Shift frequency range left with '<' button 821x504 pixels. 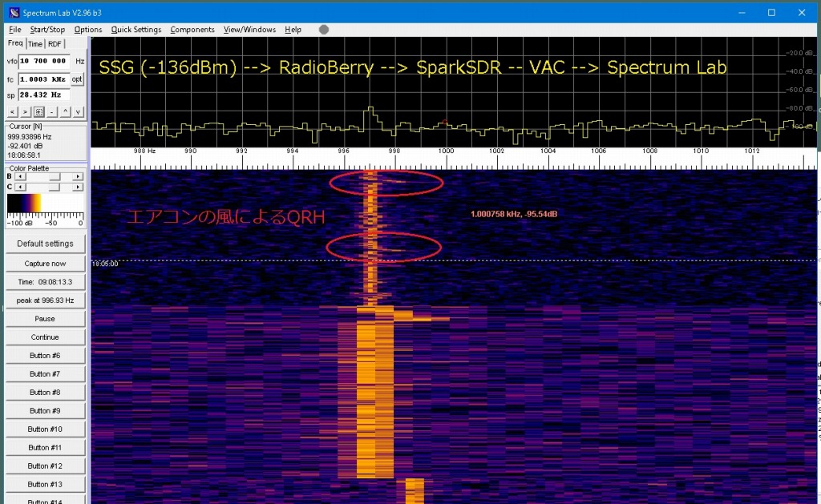[12, 112]
